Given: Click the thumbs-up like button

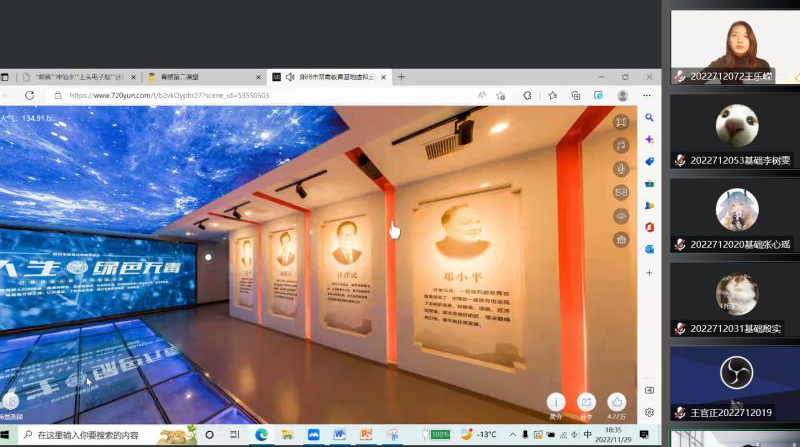Looking at the screenshot, I should pyautogui.click(x=617, y=402).
